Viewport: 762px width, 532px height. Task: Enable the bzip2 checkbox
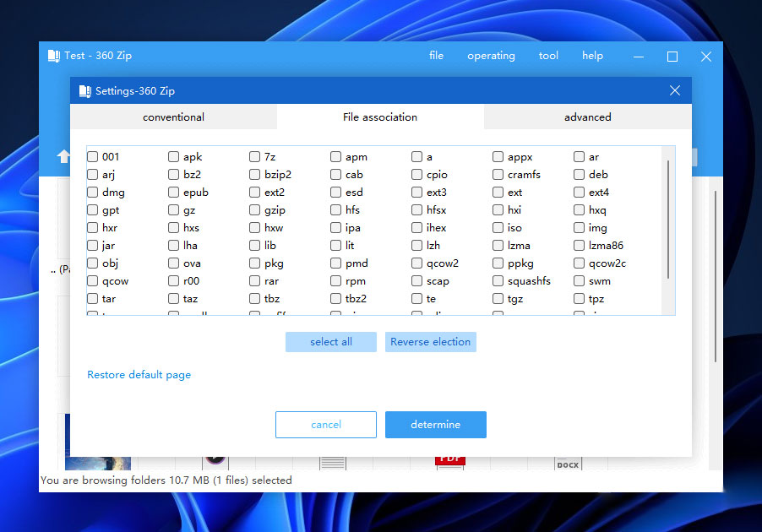[x=254, y=174]
